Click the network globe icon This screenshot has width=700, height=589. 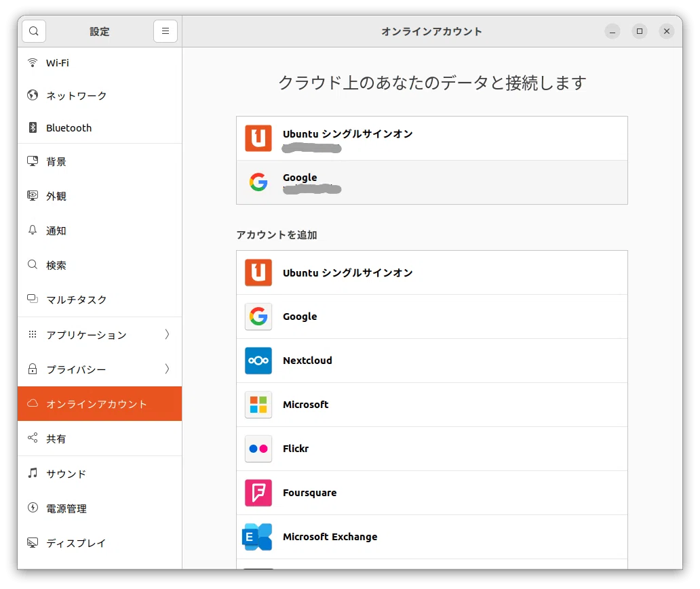[33, 95]
